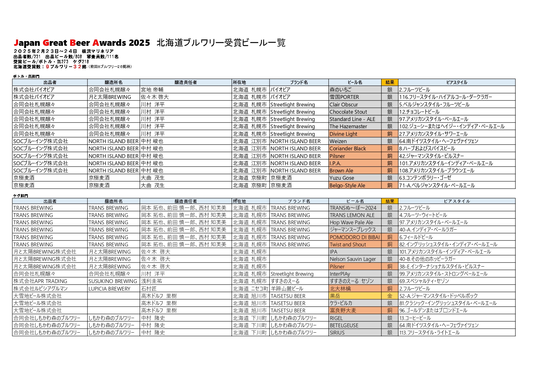Viewport: 555px width, 392px height.
Task: Select the Coriander Black cell
Action: (355, 148)
